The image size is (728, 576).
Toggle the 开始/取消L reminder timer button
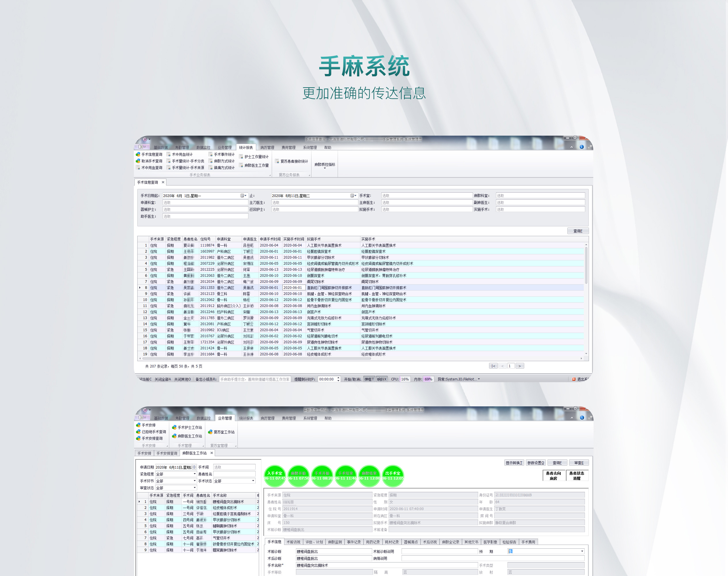(x=352, y=379)
